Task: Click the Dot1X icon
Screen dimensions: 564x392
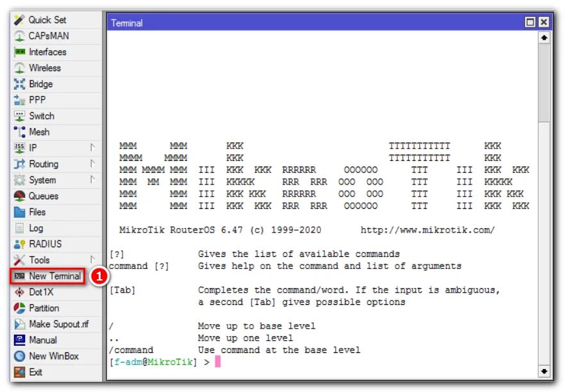Action: tap(19, 292)
